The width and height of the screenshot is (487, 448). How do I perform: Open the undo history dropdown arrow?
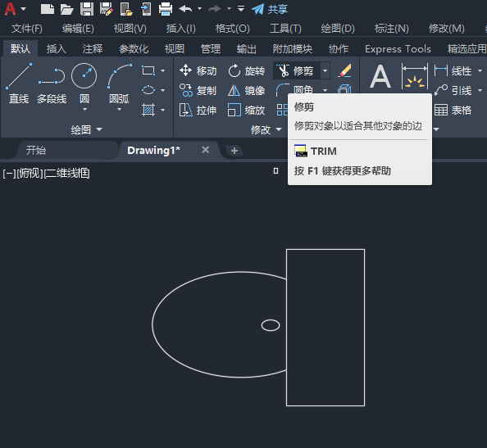[x=200, y=9]
